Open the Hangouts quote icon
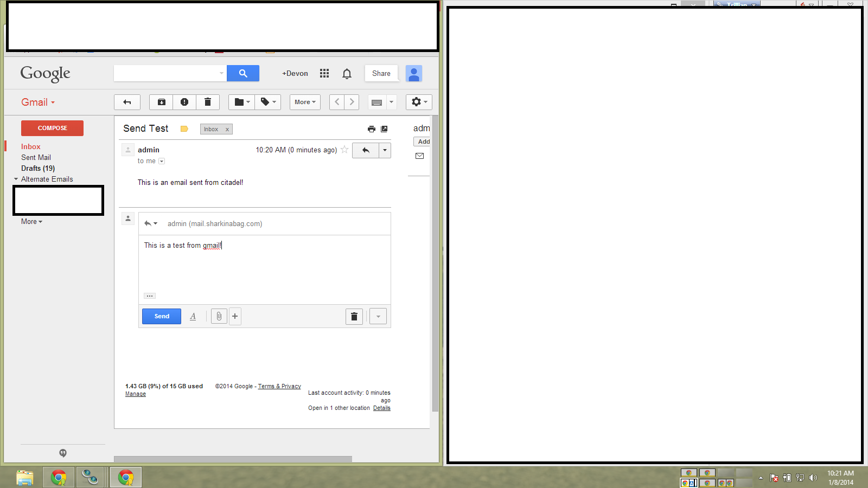Image resolution: width=868 pixels, height=488 pixels. 63,453
